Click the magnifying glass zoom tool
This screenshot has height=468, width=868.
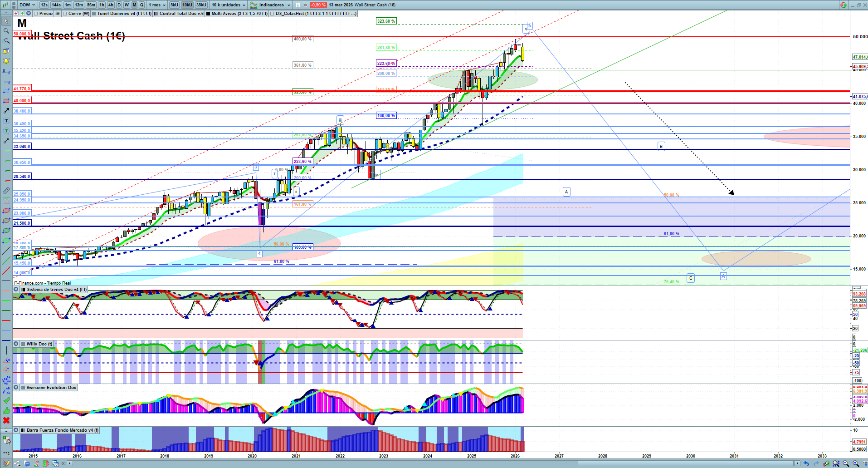click(x=6, y=31)
